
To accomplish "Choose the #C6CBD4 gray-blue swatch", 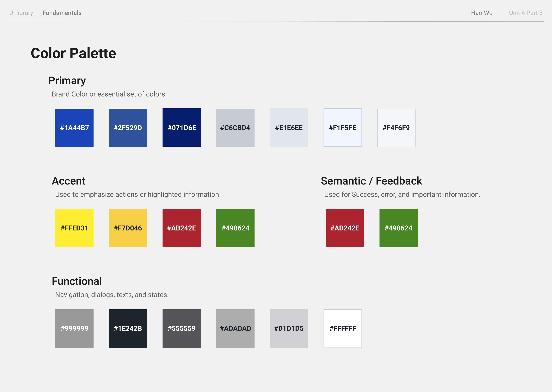I will 235,128.
